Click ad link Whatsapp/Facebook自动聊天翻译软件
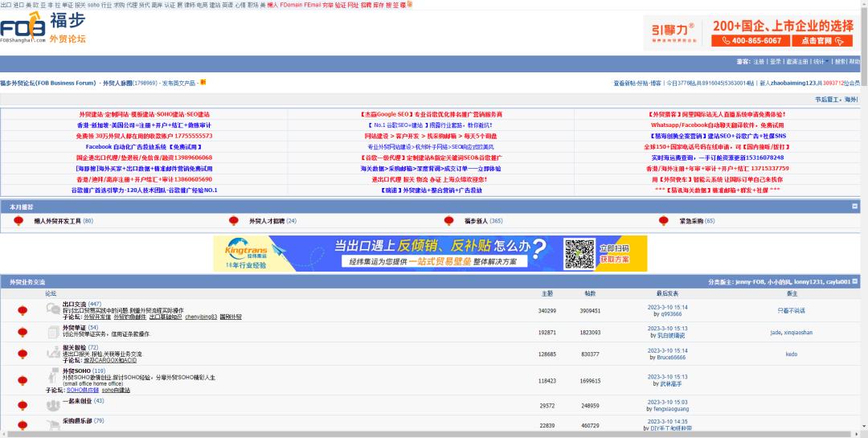 718,125
